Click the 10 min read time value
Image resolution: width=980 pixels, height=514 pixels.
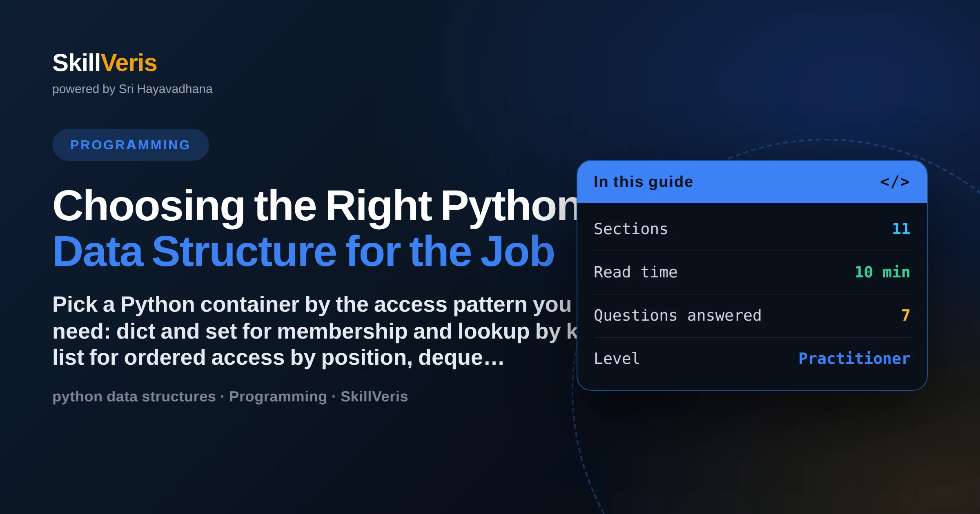882,272
